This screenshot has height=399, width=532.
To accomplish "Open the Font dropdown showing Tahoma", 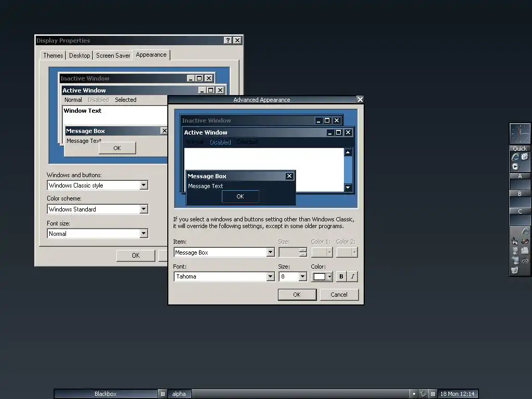I will click(270, 276).
